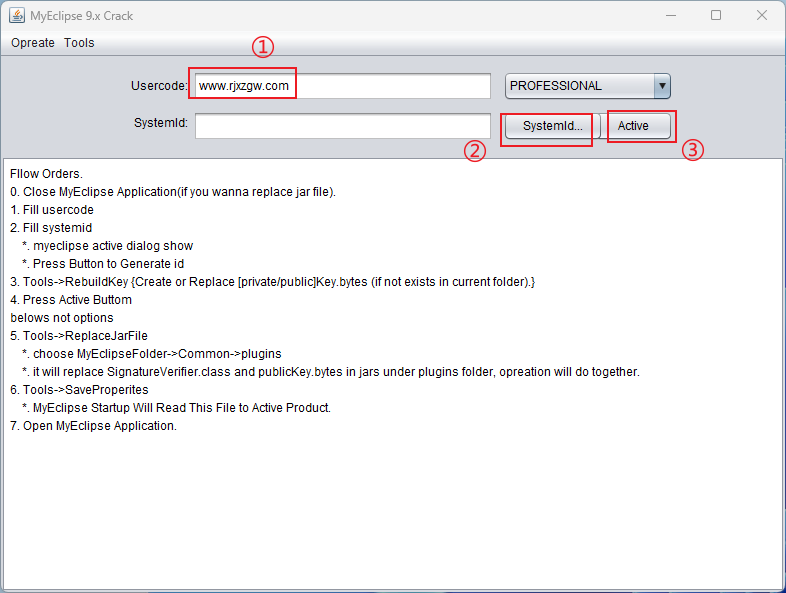This screenshot has width=786, height=593.
Task: Minimize the MyEclipse 9.x Crack window
Action: coord(671,16)
